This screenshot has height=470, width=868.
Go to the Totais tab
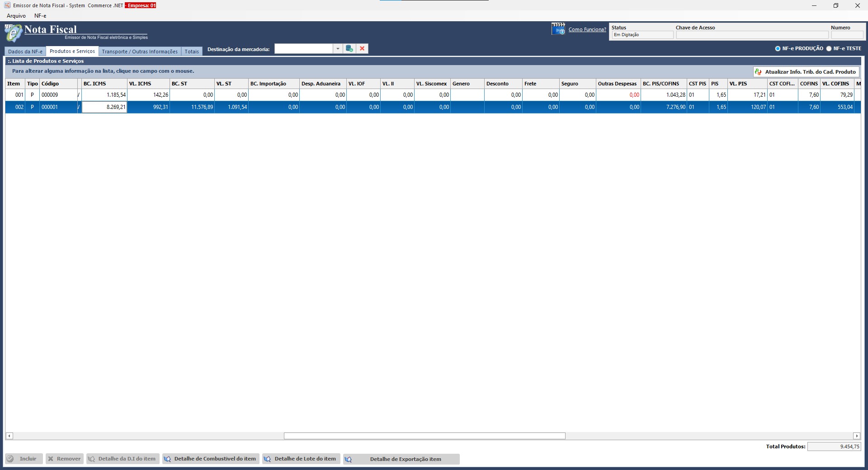pos(192,52)
